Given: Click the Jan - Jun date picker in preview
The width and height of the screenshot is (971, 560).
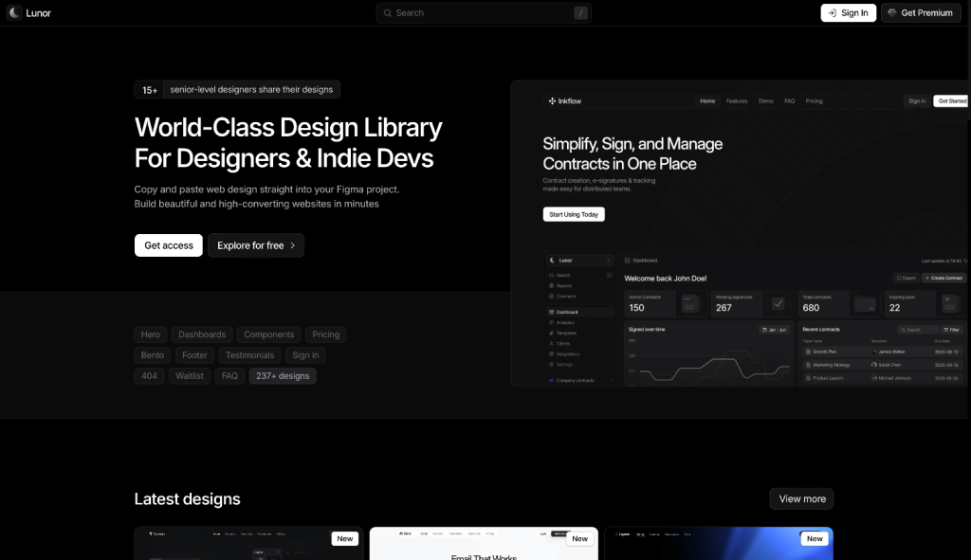Looking at the screenshot, I should coord(774,330).
